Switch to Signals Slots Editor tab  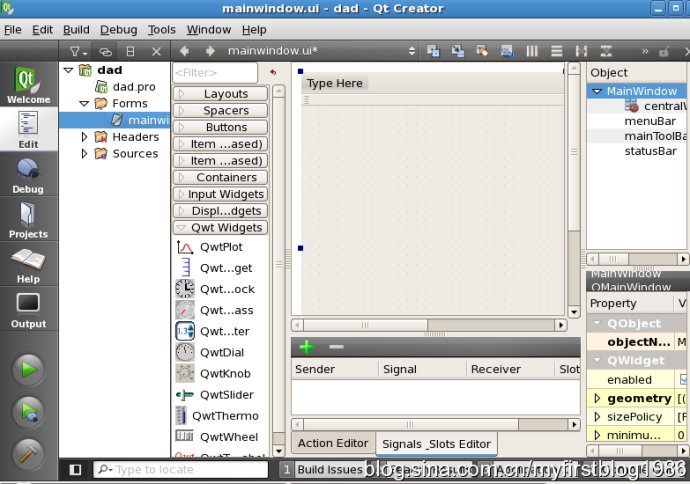[437, 444]
